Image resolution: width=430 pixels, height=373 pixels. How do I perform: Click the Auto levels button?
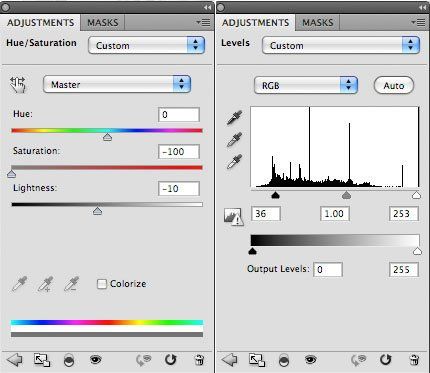394,86
